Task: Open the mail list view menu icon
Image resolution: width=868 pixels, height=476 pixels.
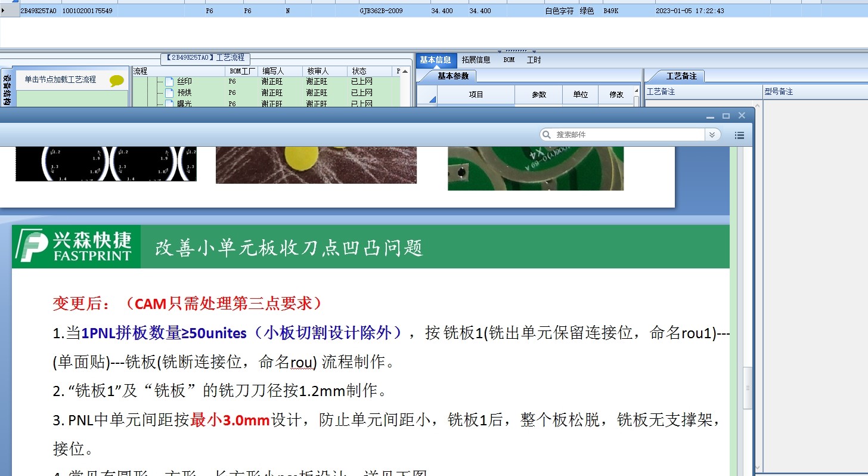Action: (x=739, y=135)
